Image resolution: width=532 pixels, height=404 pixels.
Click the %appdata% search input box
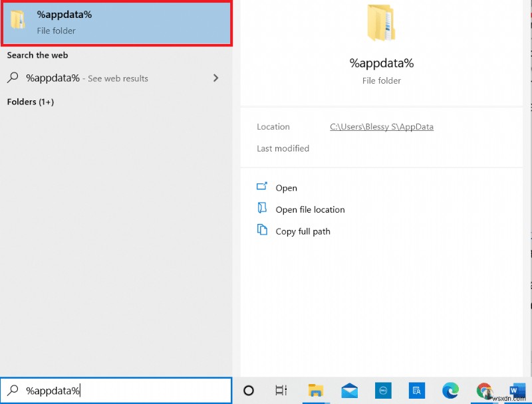(x=117, y=391)
